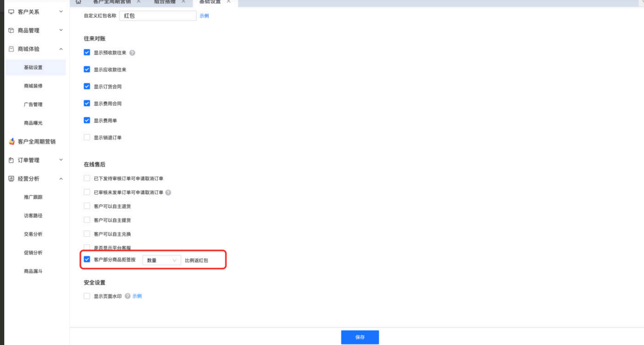Click the home icon tab
The height and width of the screenshot is (345, 644).
(78, 2)
